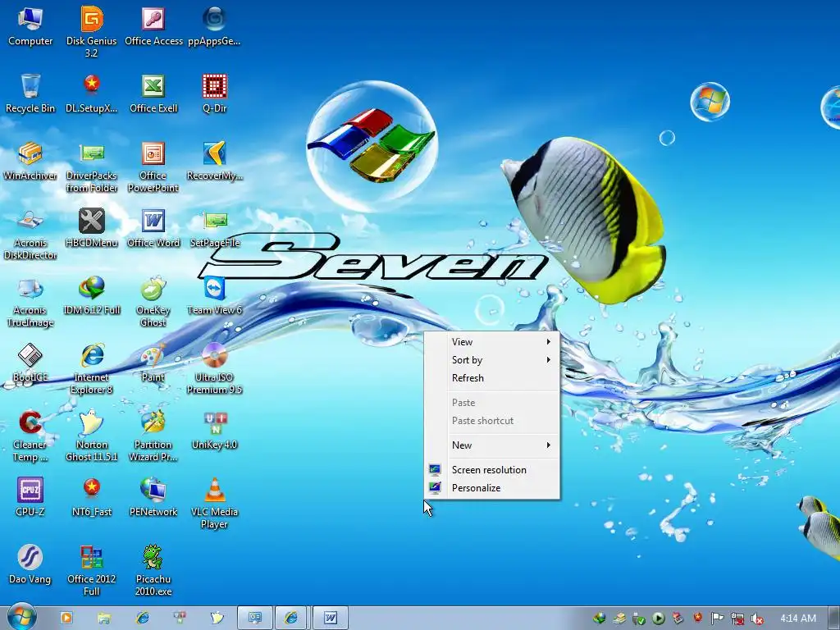Expand the Sort by submenu
This screenshot has height=630, width=840.
[x=492, y=360]
